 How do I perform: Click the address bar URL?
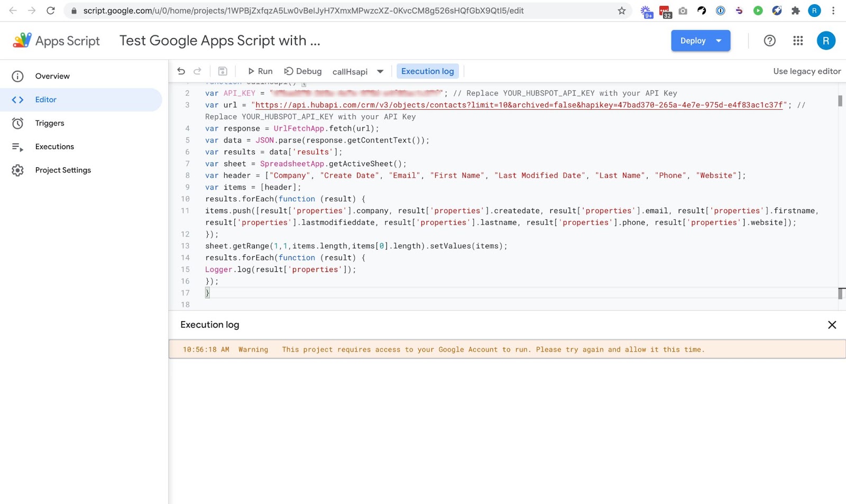[x=304, y=11]
